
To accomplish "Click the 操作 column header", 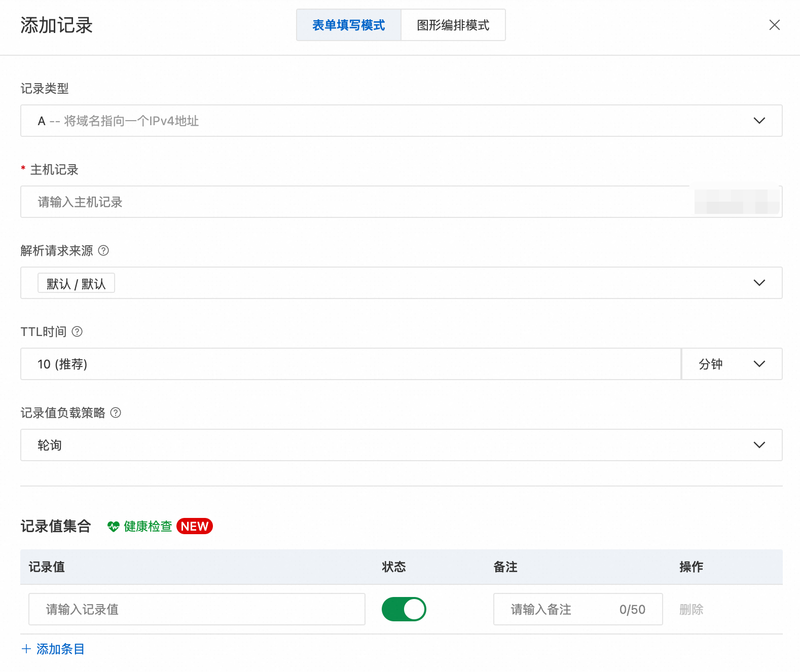I will (692, 567).
